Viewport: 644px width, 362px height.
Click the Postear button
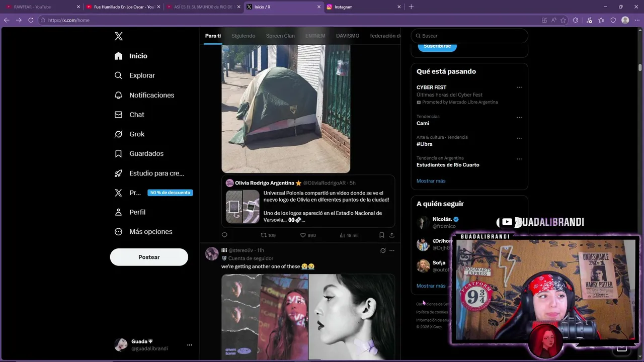[149, 257]
